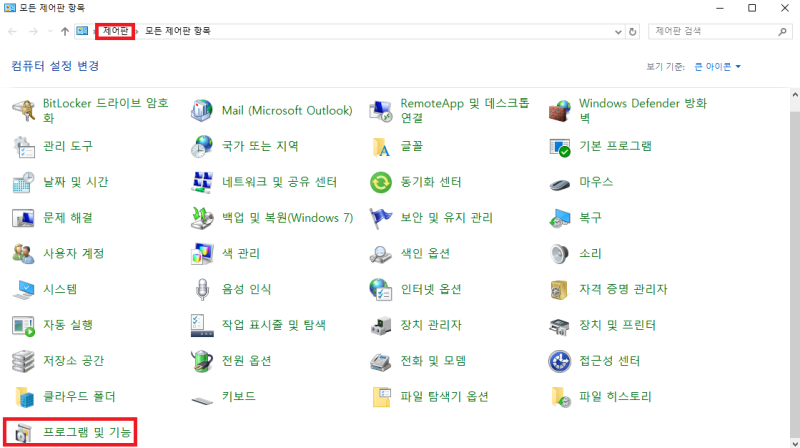The width and height of the screenshot is (800, 448).
Task: Go up one level with up arrow
Action: (65, 32)
